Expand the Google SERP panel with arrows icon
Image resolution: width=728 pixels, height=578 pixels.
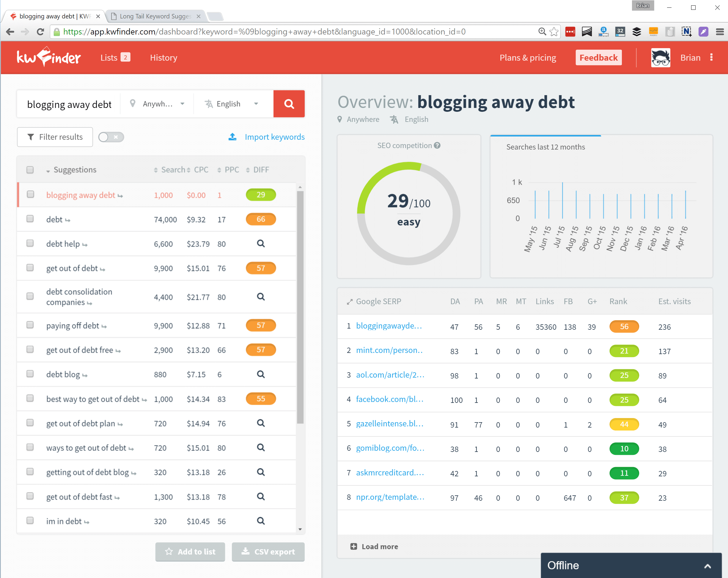click(x=350, y=302)
